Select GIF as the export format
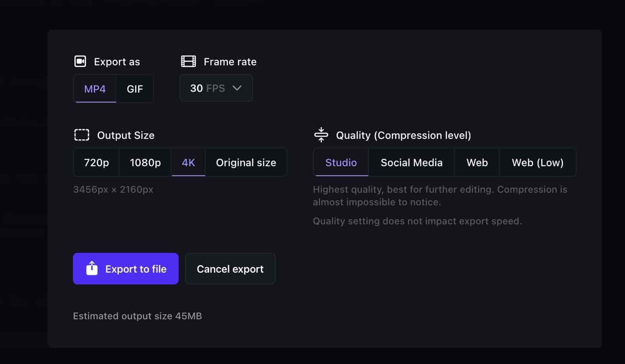Image resolution: width=625 pixels, height=364 pixels. [135, 89]
